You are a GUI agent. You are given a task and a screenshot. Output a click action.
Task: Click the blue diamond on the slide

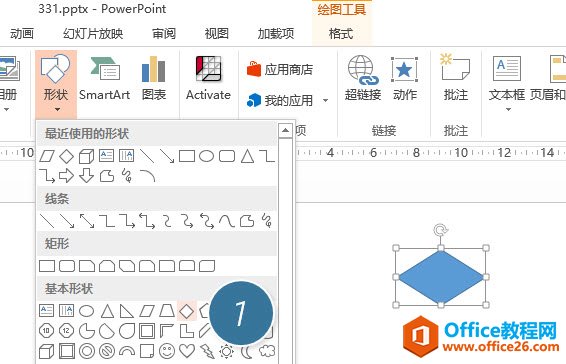coord(441,277)
